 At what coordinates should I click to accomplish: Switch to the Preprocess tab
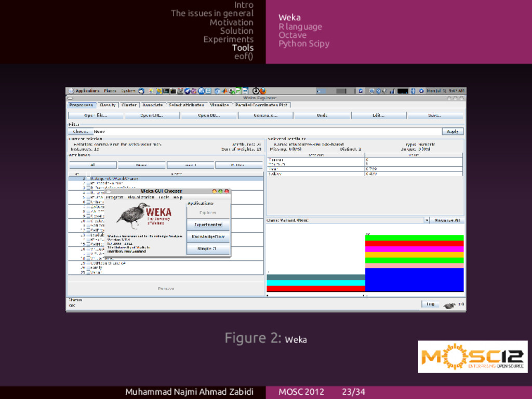click(81, 105)
